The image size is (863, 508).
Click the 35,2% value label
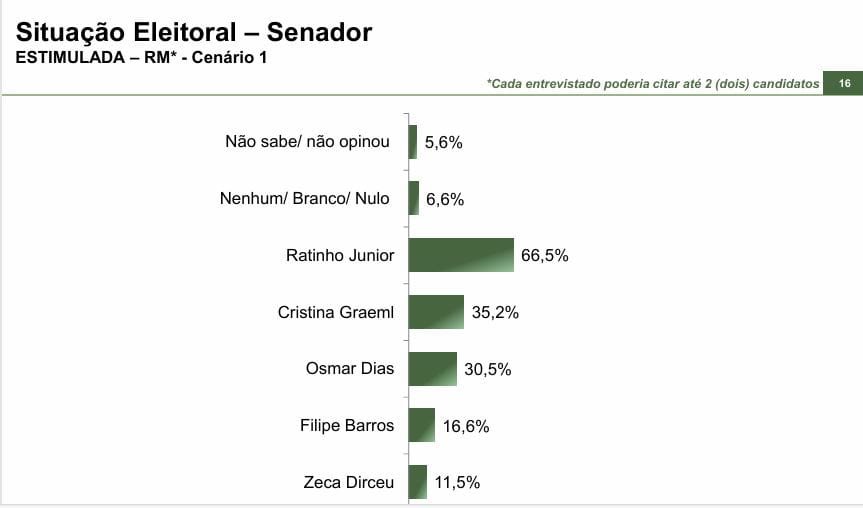495,313
